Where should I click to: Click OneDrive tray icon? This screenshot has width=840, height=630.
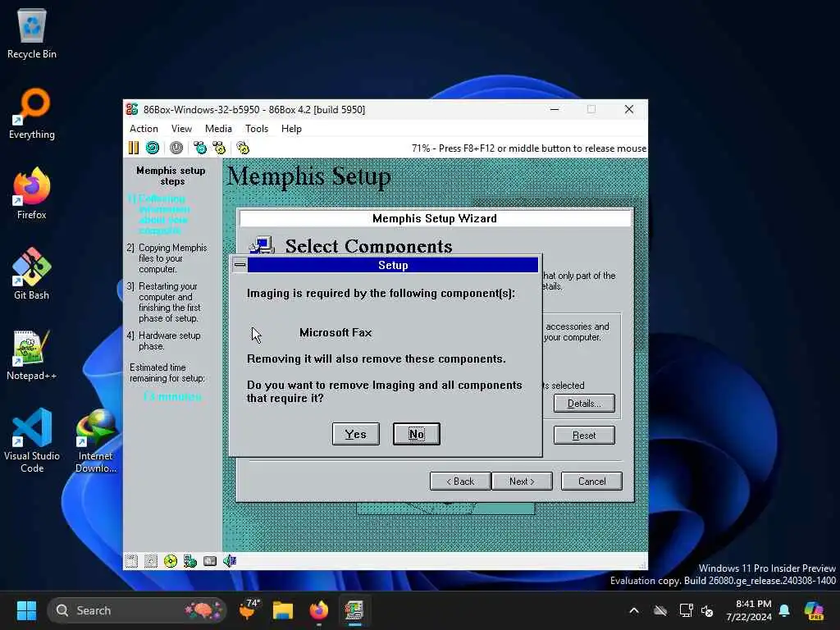click(x=660, y=610)
